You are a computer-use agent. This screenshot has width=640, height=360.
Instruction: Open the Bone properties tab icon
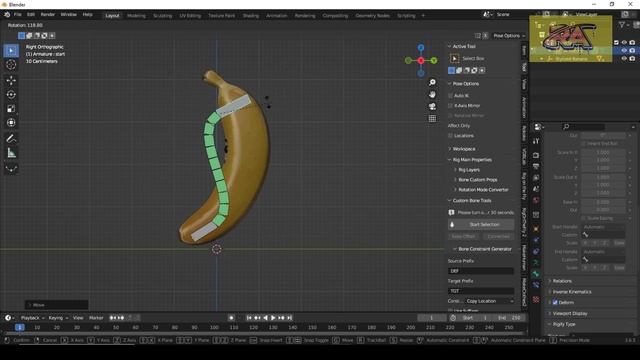pyautogui.click(x=536, y=274)
